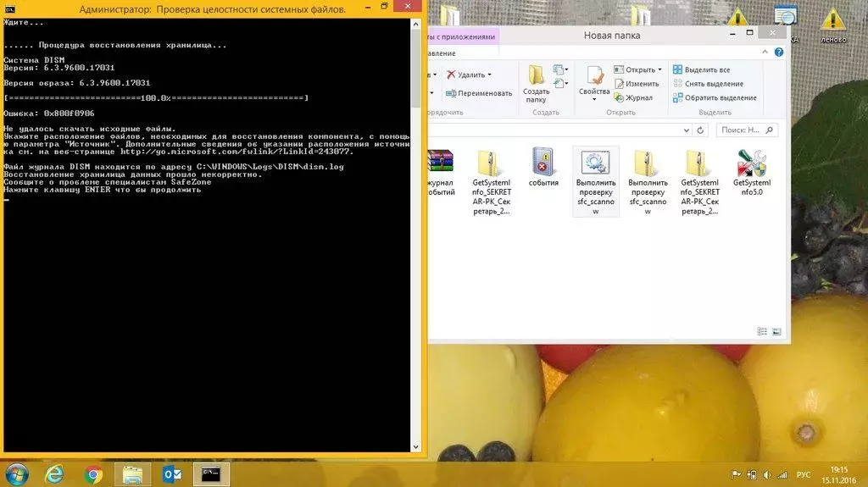Viewport: 868px width, 487px height.
Task: Expand Открыть dropdown arrow
Action: tap(659, 69)
